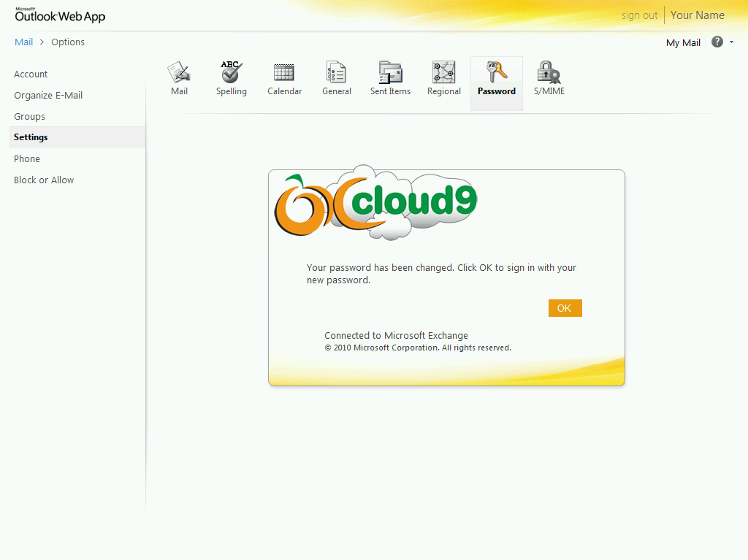Screen dimensions: 748x560
Task: Switch to the Groups section
Action: coord(29,116)
